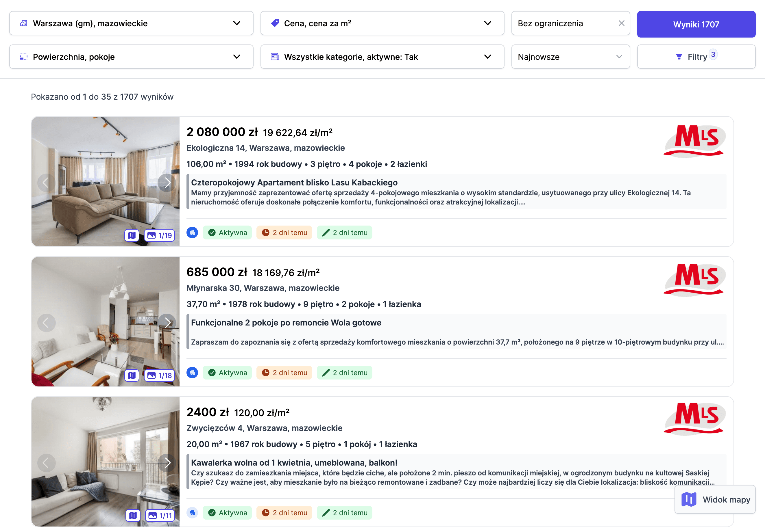This screenshot has height=532, width=765.
Task: Previous photo arrow on Zwycięzców listing
Action: pyautogui.click(x=46, y=463)
